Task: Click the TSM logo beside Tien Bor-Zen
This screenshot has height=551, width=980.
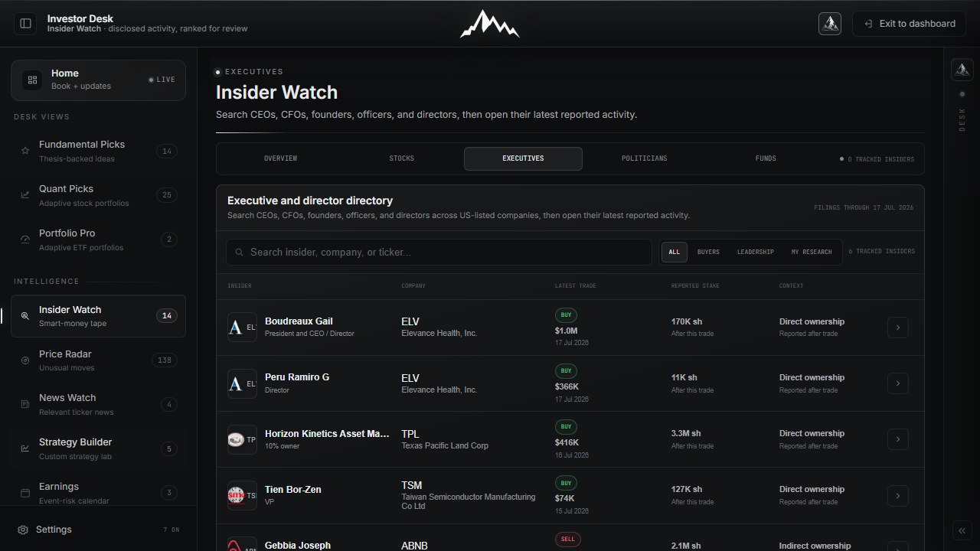Action: tap(242, 495)
